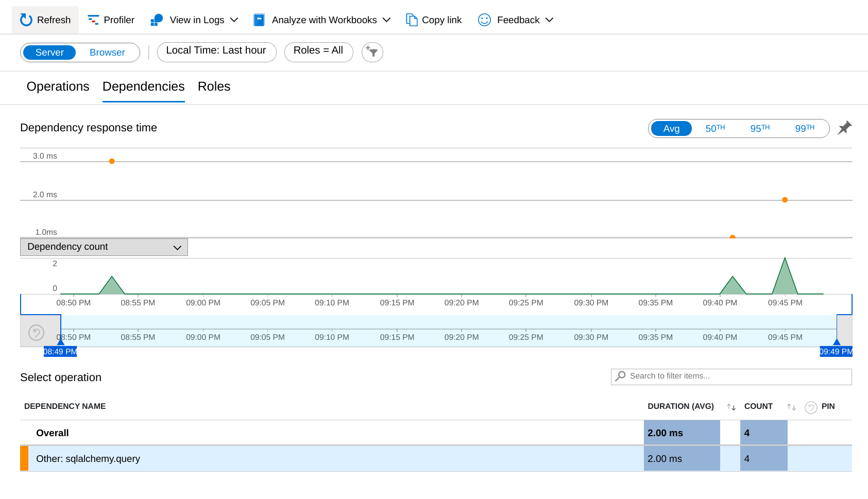Open the Roles tab
The width and height of the screenshot is (868, 499).
(214, 87)
